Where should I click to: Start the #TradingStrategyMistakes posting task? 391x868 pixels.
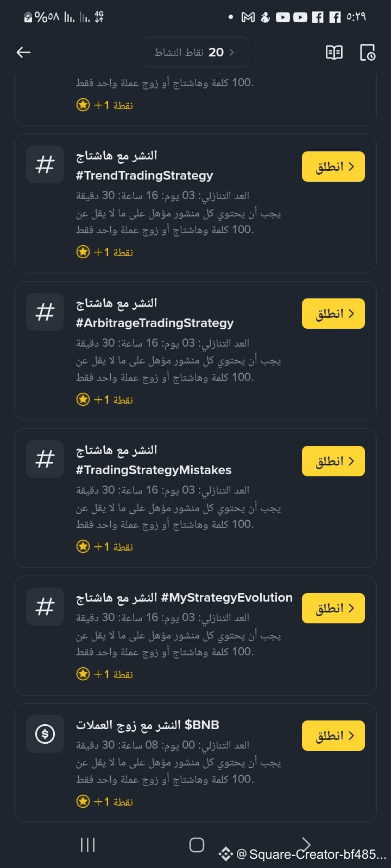(x=333, y=461)
